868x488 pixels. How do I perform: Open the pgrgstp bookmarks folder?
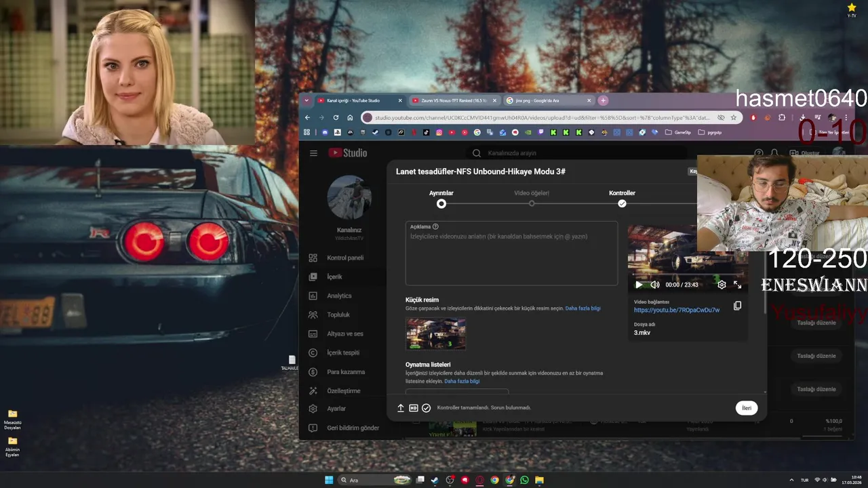click(710, 132)
